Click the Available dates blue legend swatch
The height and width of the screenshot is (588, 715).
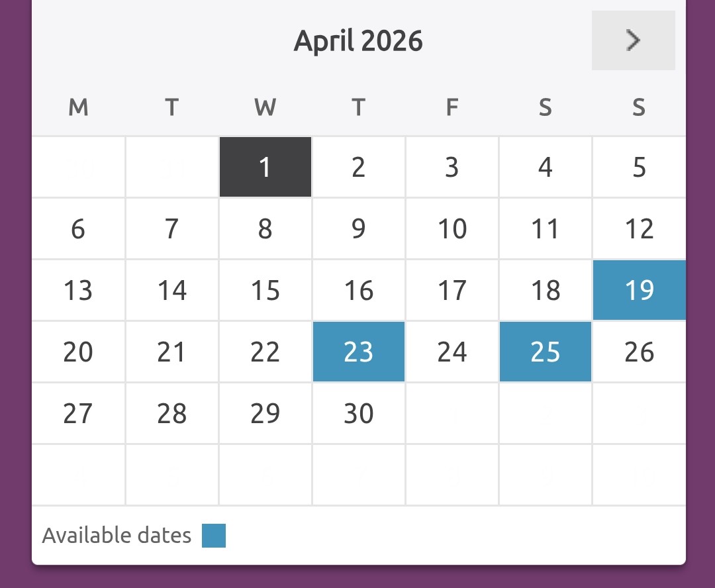214,536
